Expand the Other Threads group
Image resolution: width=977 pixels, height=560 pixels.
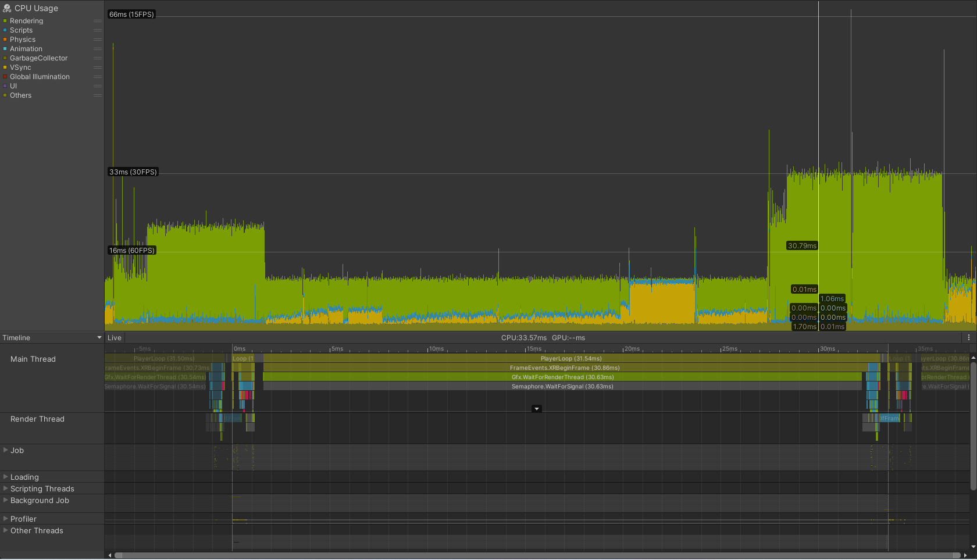(6, 530)
